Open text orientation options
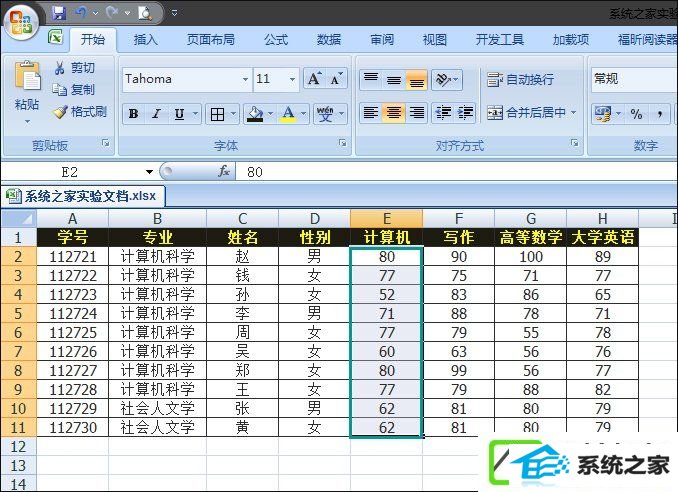Viewport: 678px width, 492px height. [x=447, y=80]
